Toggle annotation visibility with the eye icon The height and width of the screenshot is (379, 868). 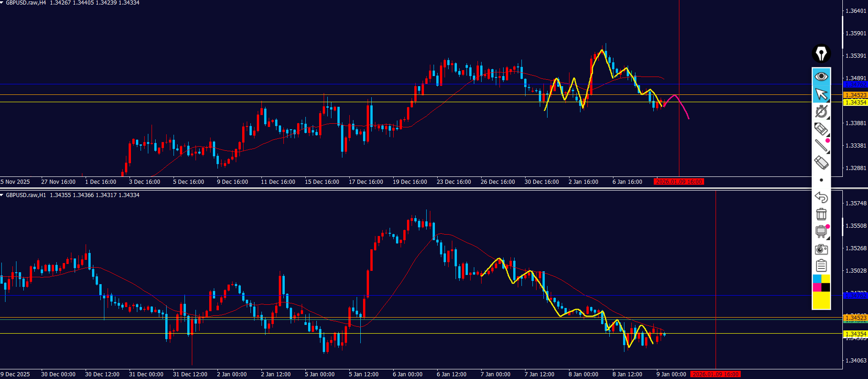click(x=821, y=76)
